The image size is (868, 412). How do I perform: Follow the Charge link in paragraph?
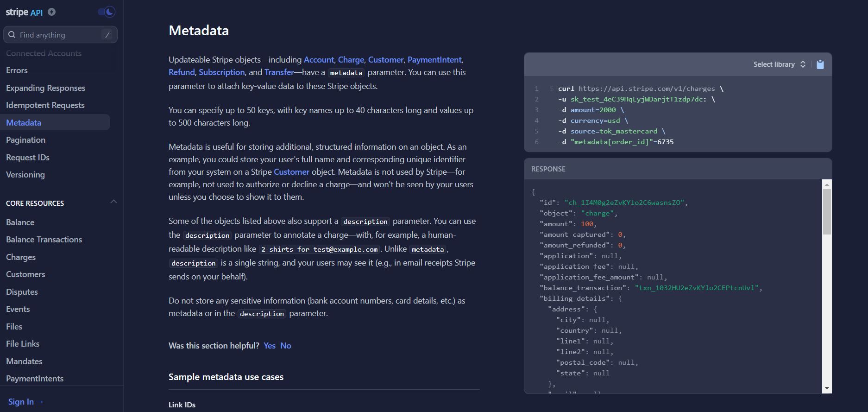click(351, 60)
